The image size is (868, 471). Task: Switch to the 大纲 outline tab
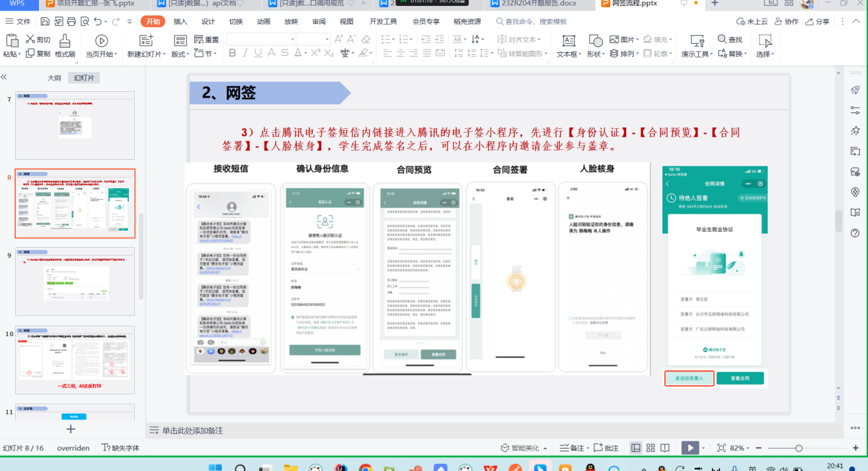[54, 78]
